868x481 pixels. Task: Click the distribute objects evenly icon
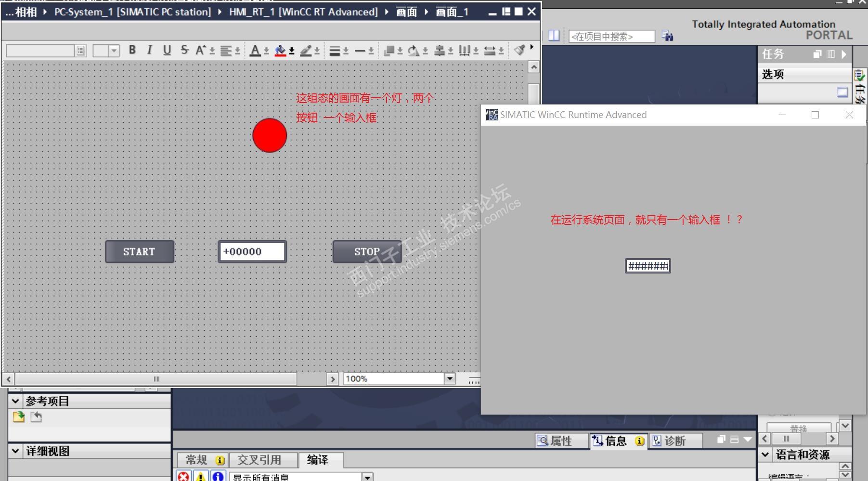(465, 51)
